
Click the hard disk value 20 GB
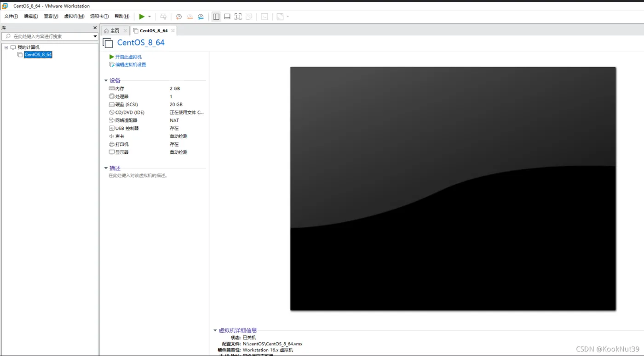click(176, 104)
